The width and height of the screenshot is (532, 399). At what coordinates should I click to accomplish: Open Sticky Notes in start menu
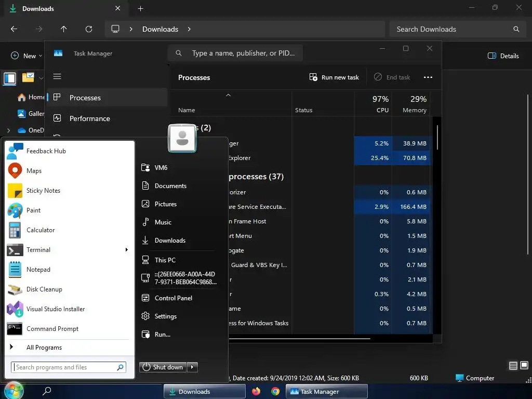[x=70, y=190]
